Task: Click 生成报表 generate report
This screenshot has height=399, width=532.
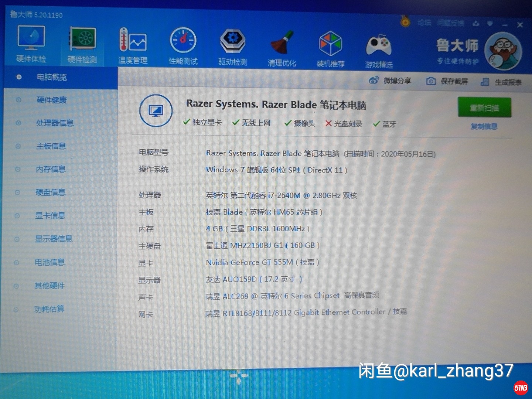Action: [501, 82]
